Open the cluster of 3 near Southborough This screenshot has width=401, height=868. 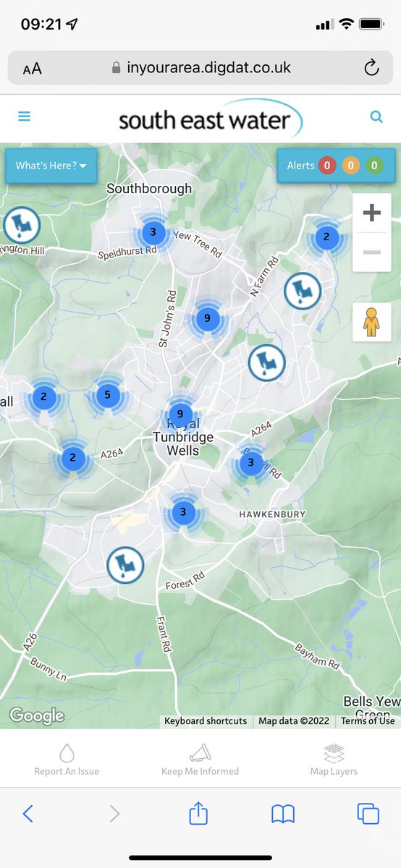point(153,233)
